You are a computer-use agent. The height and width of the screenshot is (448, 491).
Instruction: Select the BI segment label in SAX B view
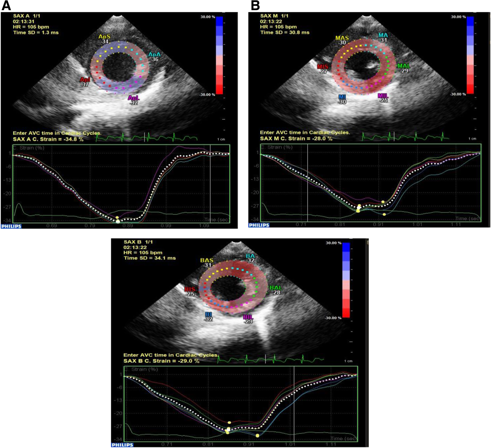tap(208, 314)
